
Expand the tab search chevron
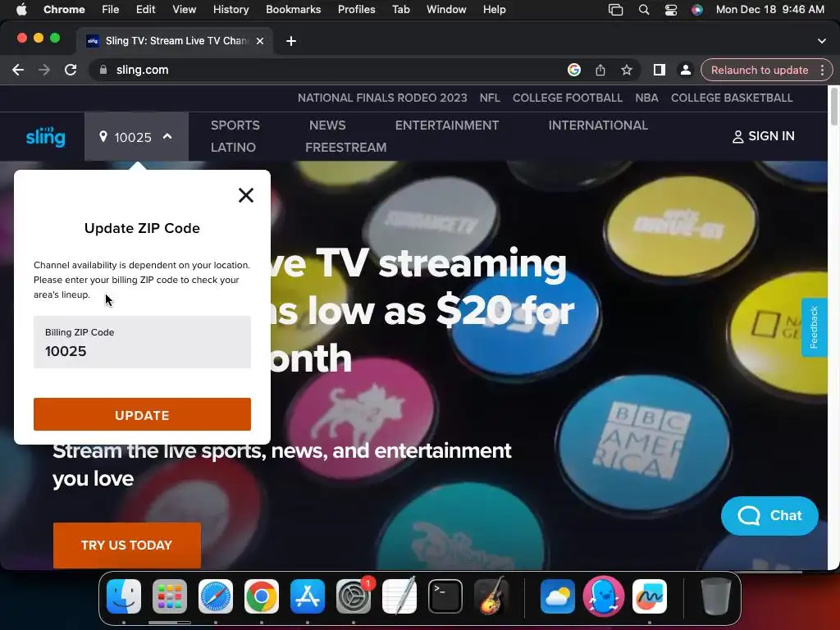[x=822, y=41]
